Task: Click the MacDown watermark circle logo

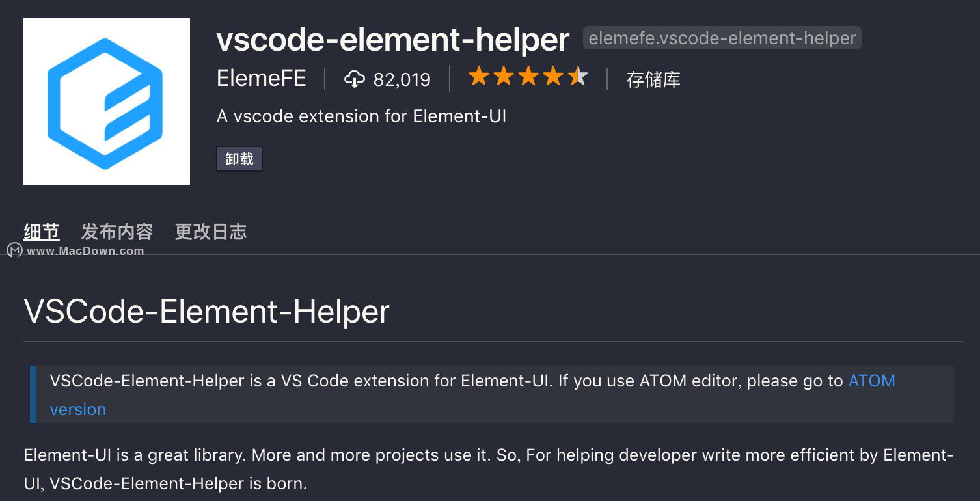Action: click(x=14, y=251)
